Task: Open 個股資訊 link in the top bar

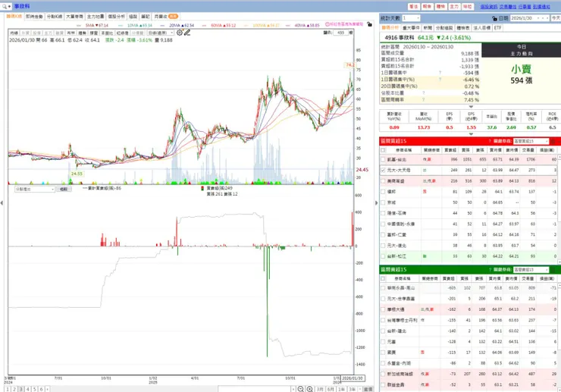Action: coord(489,6)
